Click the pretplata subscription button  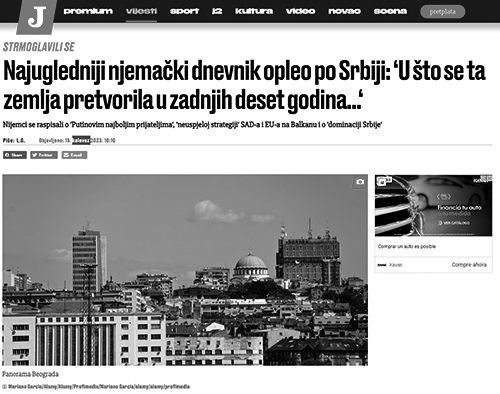443,12
